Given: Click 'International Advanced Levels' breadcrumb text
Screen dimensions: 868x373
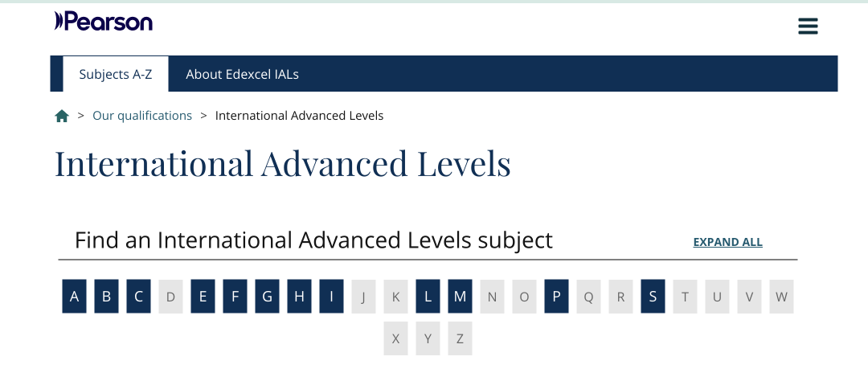Looking at the screenshot, I should point(299,116).
